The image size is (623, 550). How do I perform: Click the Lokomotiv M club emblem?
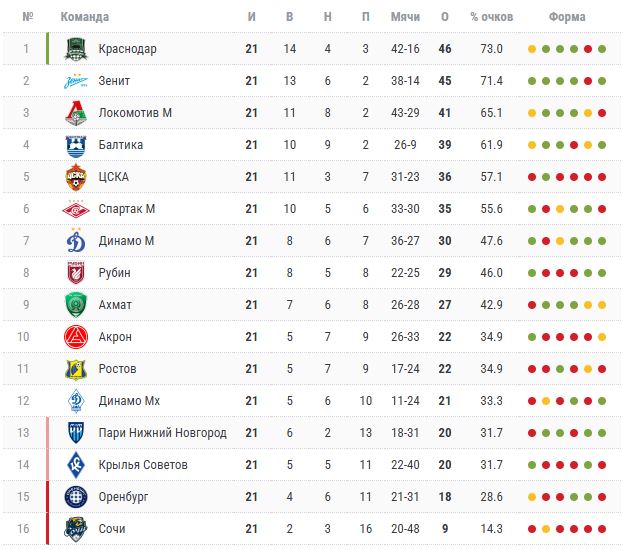click(x=76, y=113)
